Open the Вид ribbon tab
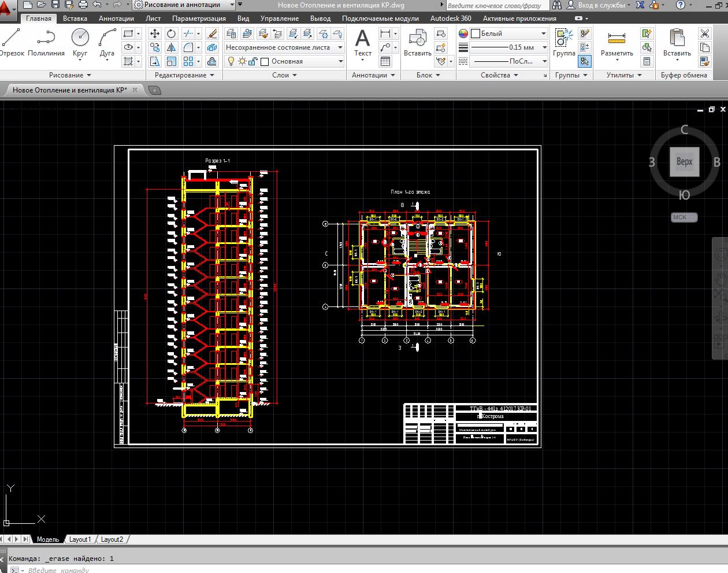728x573 pixels. (x=243, y=19)
